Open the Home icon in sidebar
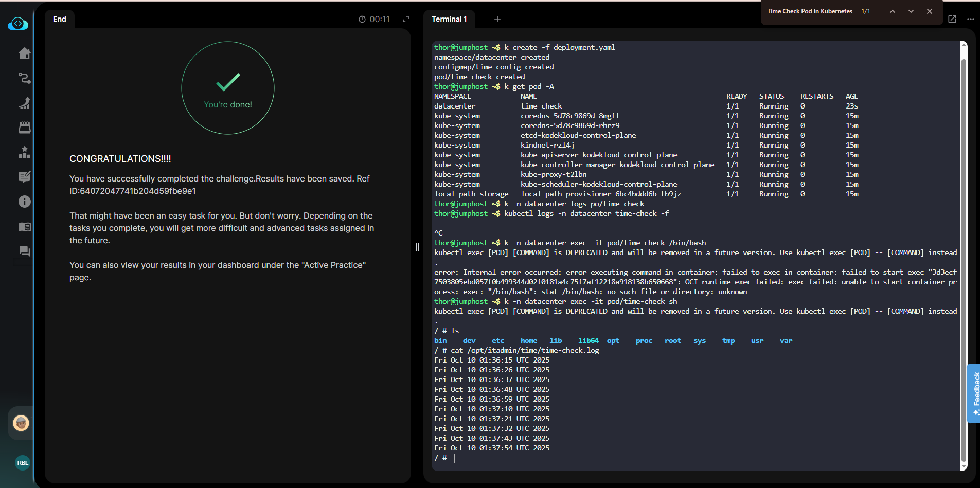 pos(24,53)
